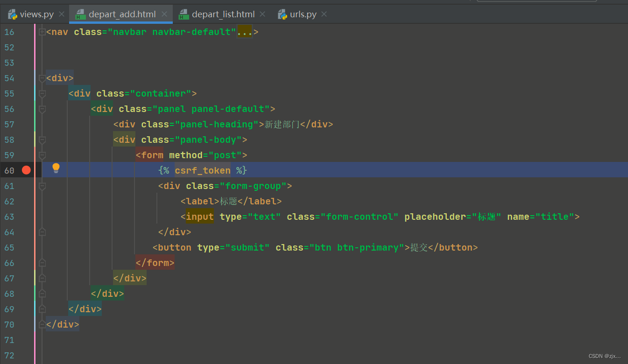The width and height of the screenshot is (628, 364).
Task: Click the folded ellipsis in the nav tag
Action: (x=245, y=32)
